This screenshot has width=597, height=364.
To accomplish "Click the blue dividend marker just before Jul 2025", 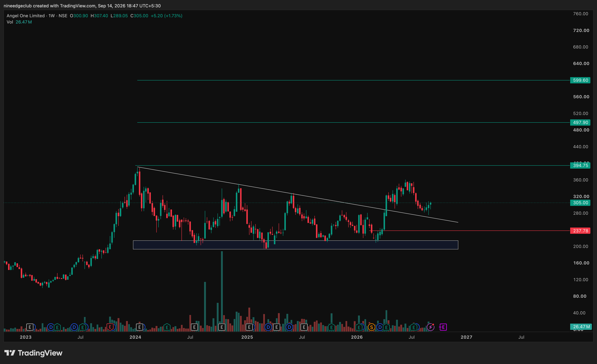I will click(289, 327).
